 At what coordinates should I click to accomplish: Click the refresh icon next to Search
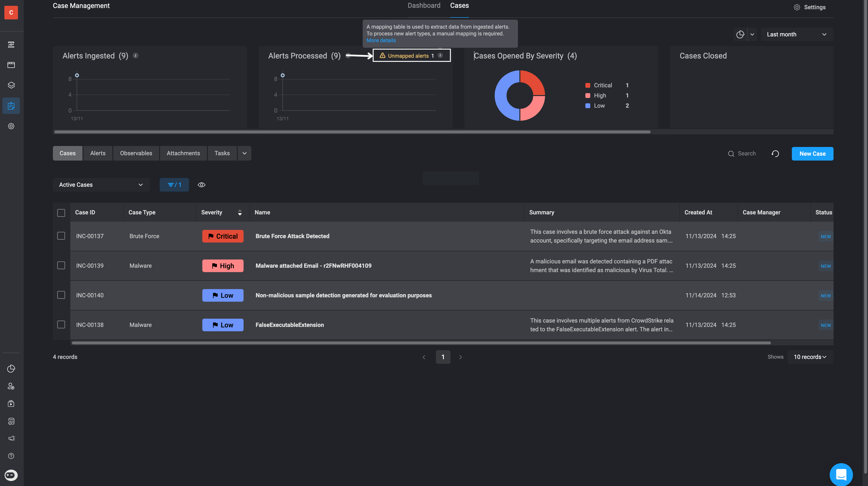pos(775,154)
